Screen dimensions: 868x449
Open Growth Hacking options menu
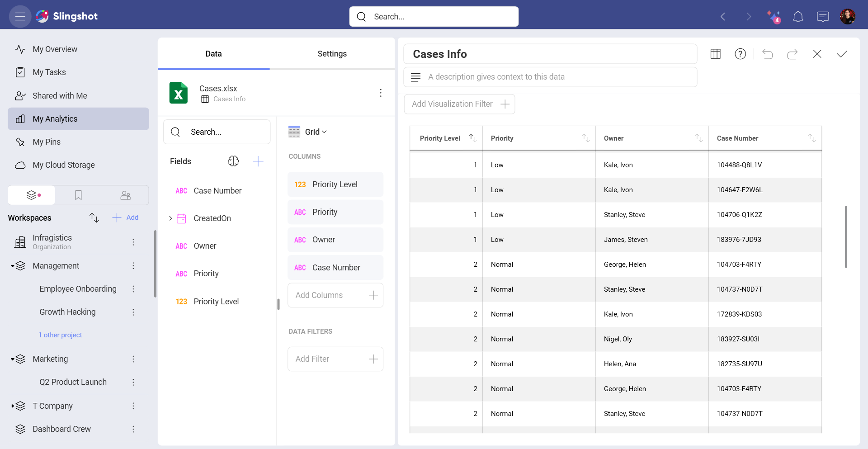[133, 312]
